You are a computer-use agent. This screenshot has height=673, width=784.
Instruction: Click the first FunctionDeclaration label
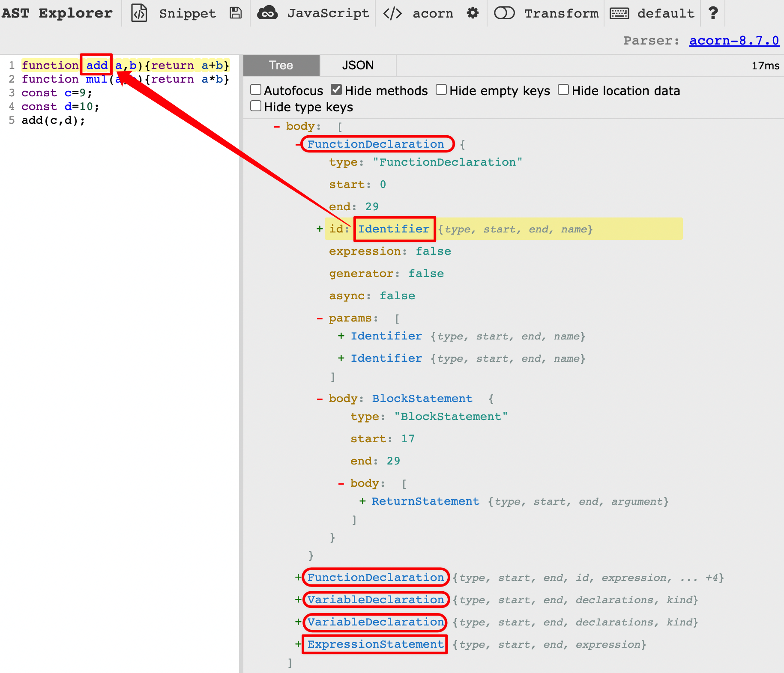tap(376, 144)
